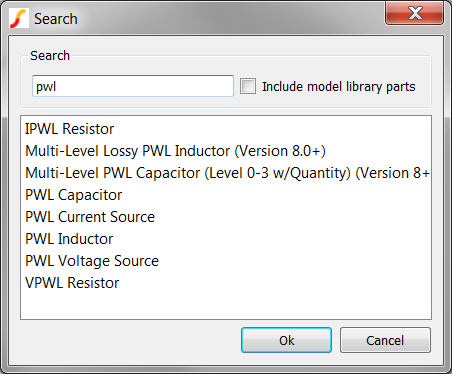Click the Search dialog title text
452x374 pixels.
[56, 19]
